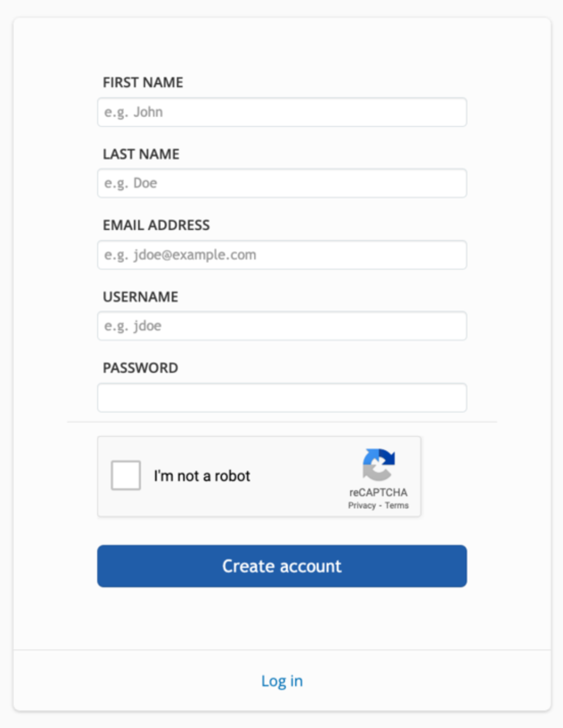Click the LAST NAME field label
563x728 pixels.
tap(141, 154)
